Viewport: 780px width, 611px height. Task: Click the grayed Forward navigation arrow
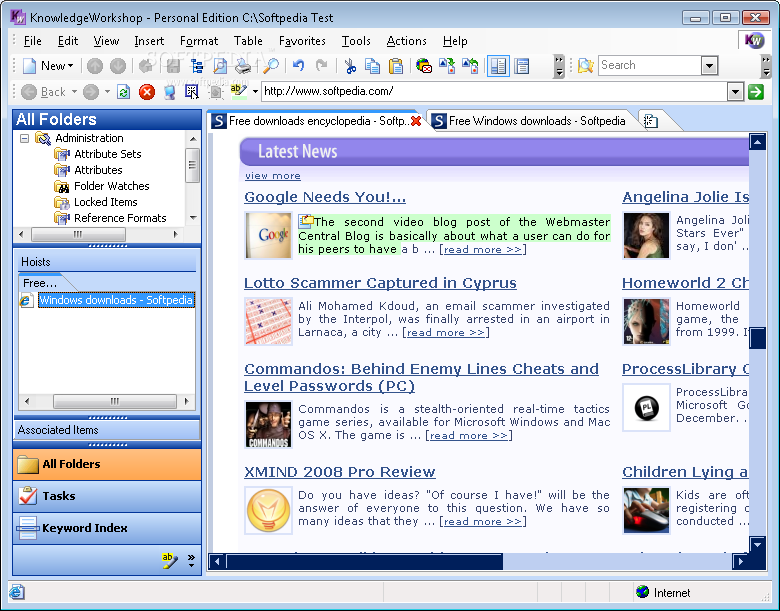pos(91,92)
